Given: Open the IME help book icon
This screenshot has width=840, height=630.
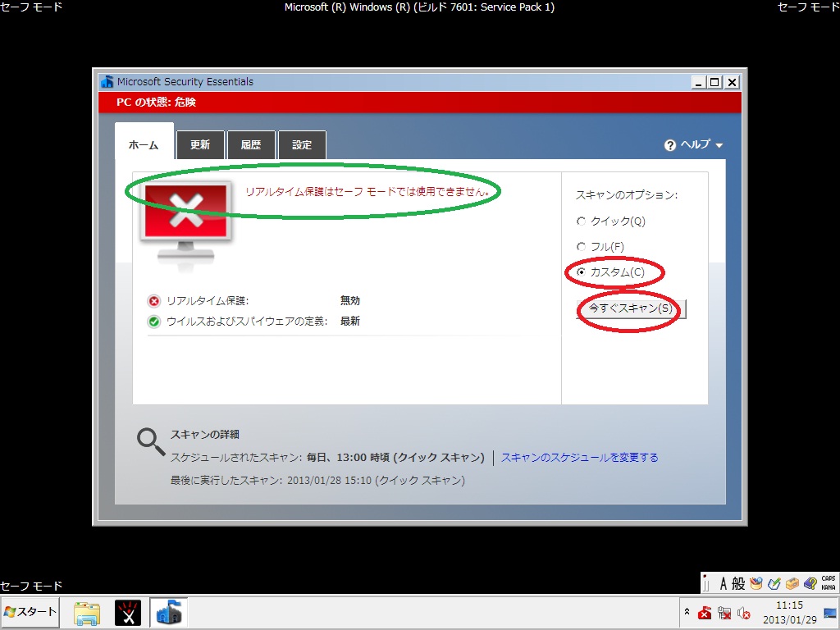Looking at the screenshot, I should point(810,583).
